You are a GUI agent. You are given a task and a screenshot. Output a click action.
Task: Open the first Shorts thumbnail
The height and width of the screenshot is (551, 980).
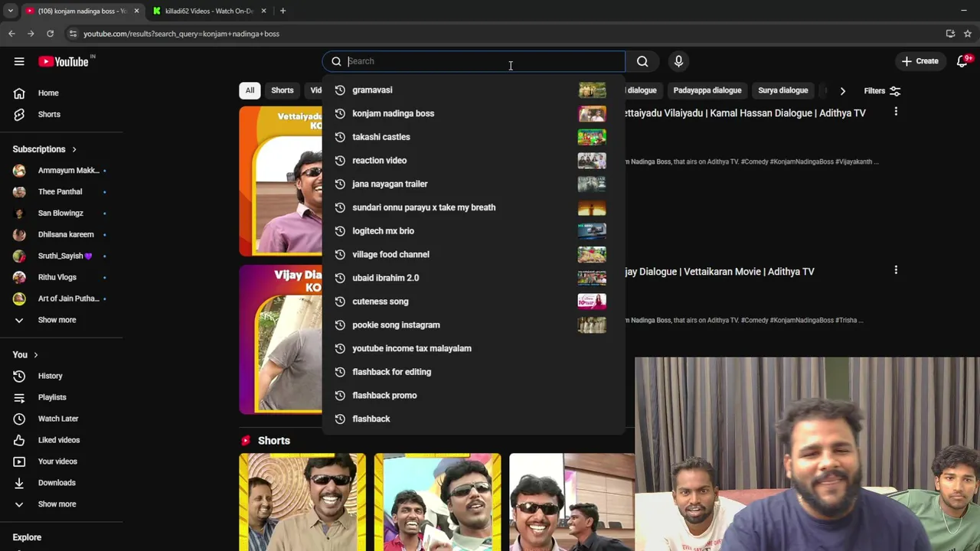(302, 501)
